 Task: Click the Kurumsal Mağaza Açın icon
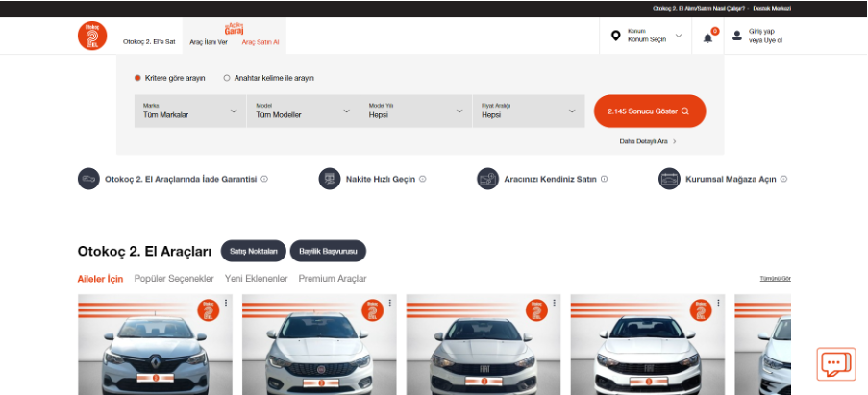click(x=669, y=179)
